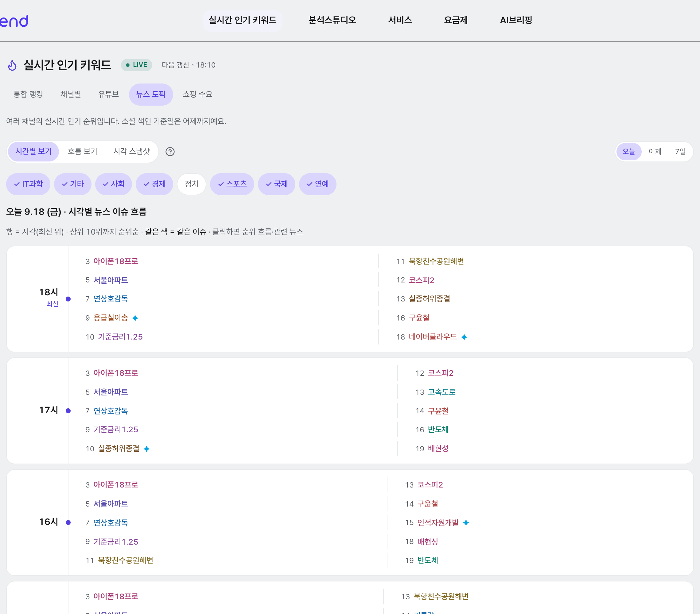Toggle the 스포츠 category filter
The height and width of the screenshot is (614, 700).
(232, 184)
